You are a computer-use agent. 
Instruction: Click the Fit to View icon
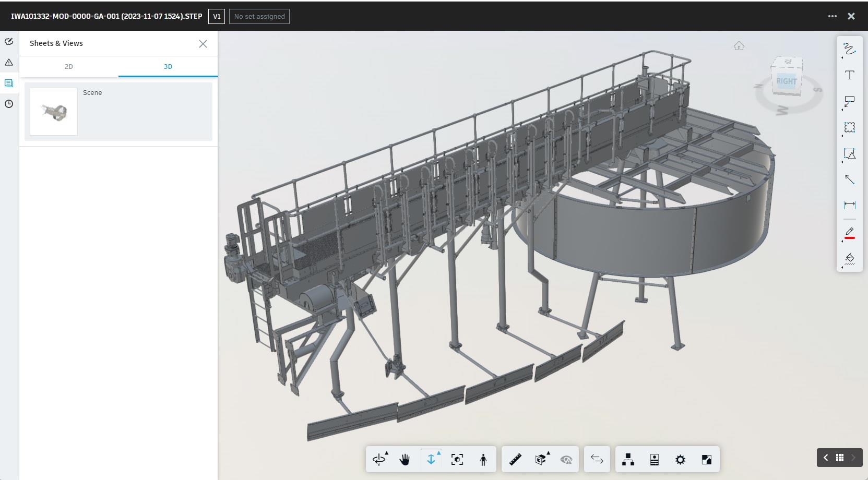[x=457, y=460]
